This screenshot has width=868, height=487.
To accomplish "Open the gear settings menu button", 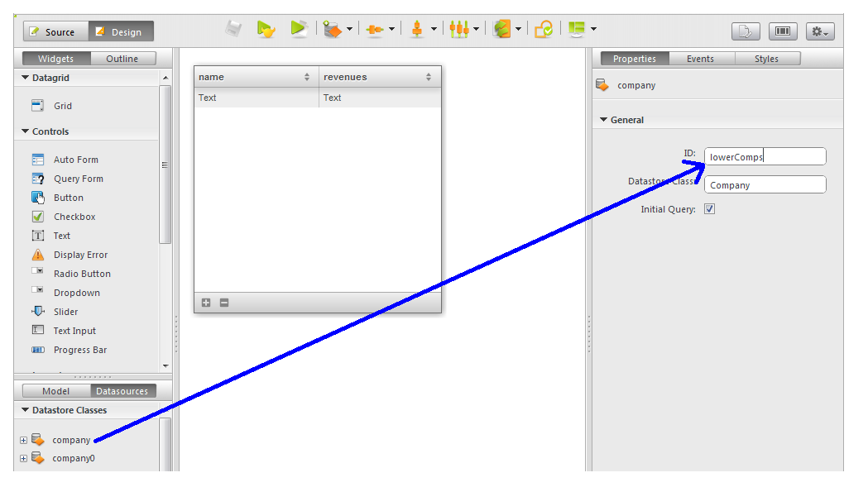I will click(x=820, y=31).
